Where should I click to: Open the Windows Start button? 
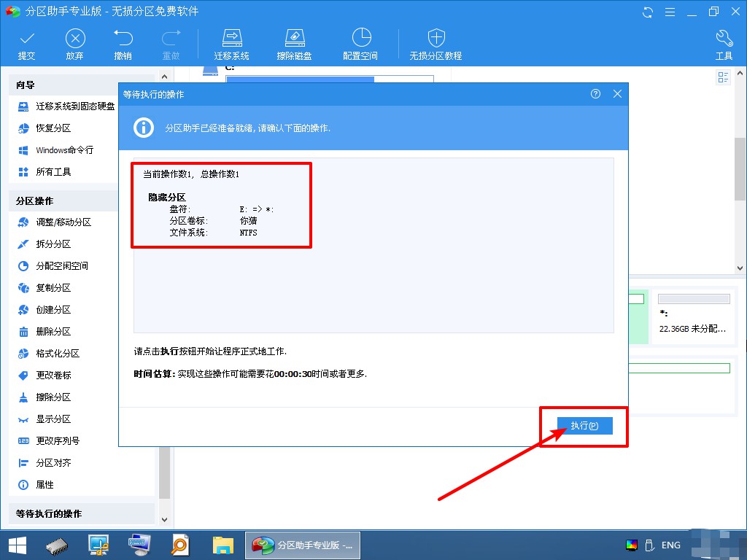(x=18, y=545)
